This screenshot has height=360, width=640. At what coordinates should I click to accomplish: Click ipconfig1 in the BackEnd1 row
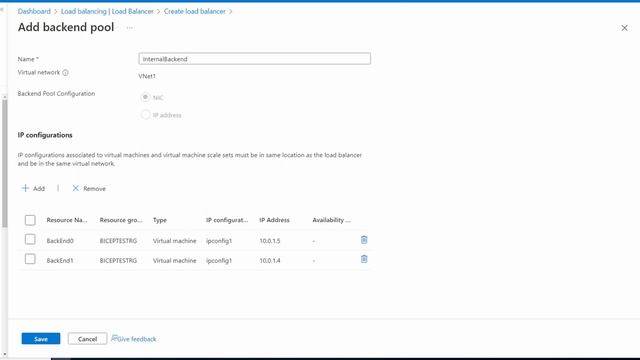pos(219,260)
